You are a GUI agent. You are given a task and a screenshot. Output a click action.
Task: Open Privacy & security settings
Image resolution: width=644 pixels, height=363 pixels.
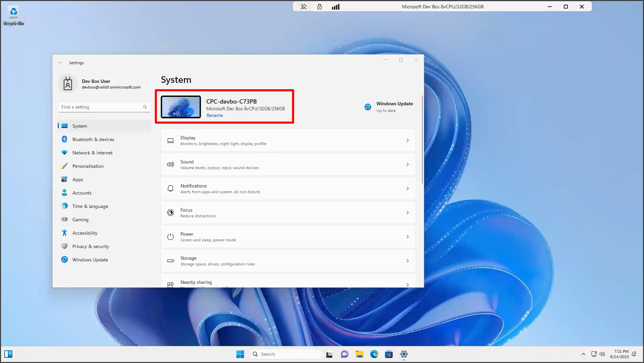tap(104, 246)
